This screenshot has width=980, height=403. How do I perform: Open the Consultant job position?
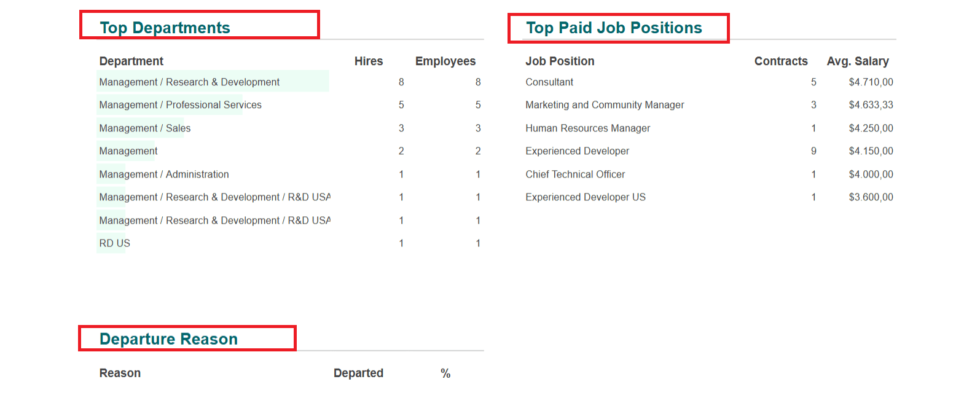tap(549, 82)
